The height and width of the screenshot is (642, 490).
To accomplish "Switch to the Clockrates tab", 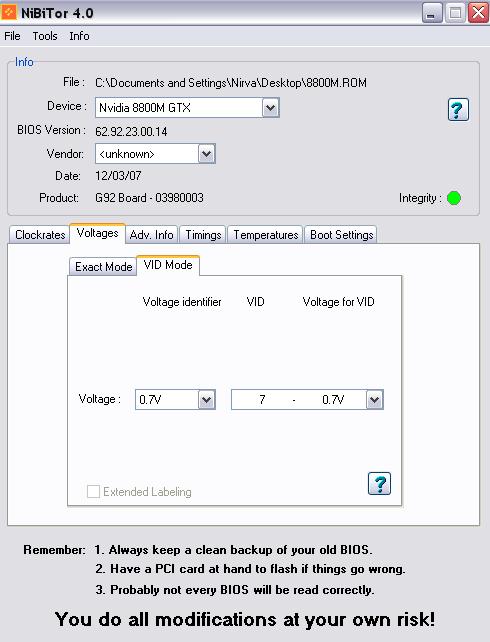I will pos(40,235).
